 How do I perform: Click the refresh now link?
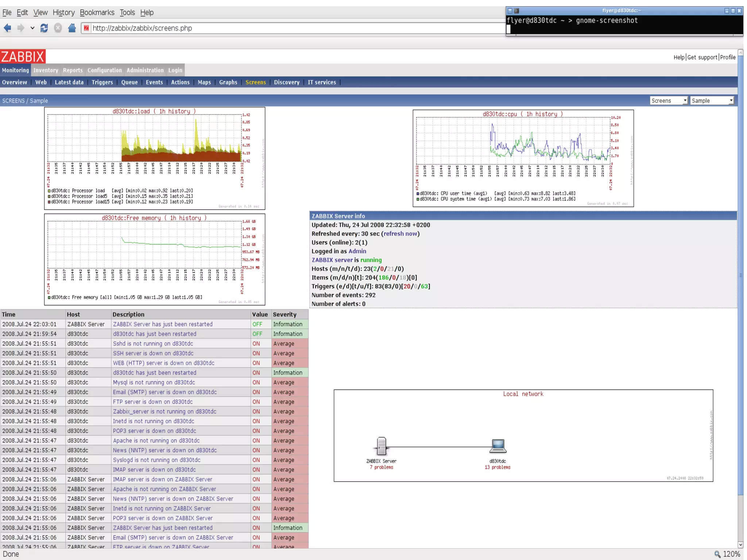(x=400, y=234)
